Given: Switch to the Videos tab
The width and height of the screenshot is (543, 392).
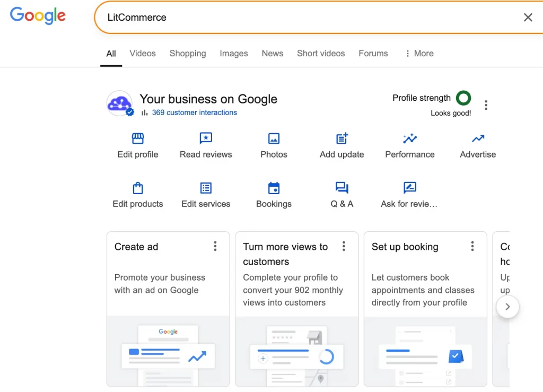Looking at the screenshot, I should (142, 54).
